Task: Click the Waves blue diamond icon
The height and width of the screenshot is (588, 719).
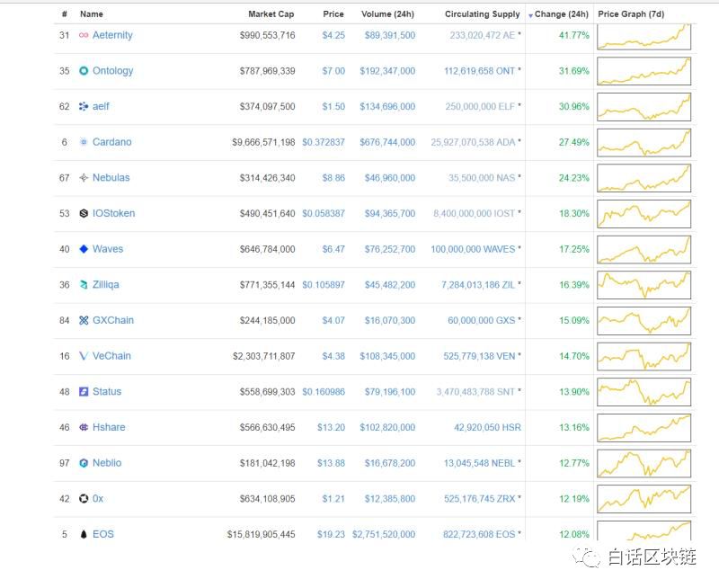Action: [x=84, y=249]
